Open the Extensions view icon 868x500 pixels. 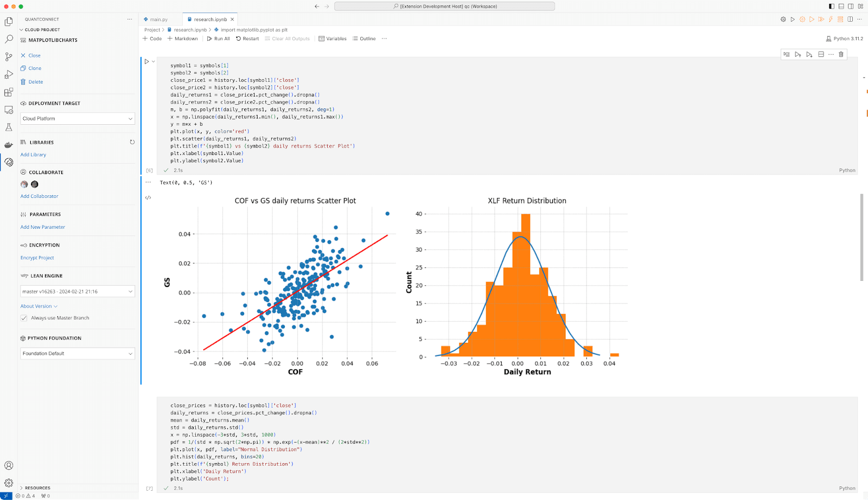point(9,92)
